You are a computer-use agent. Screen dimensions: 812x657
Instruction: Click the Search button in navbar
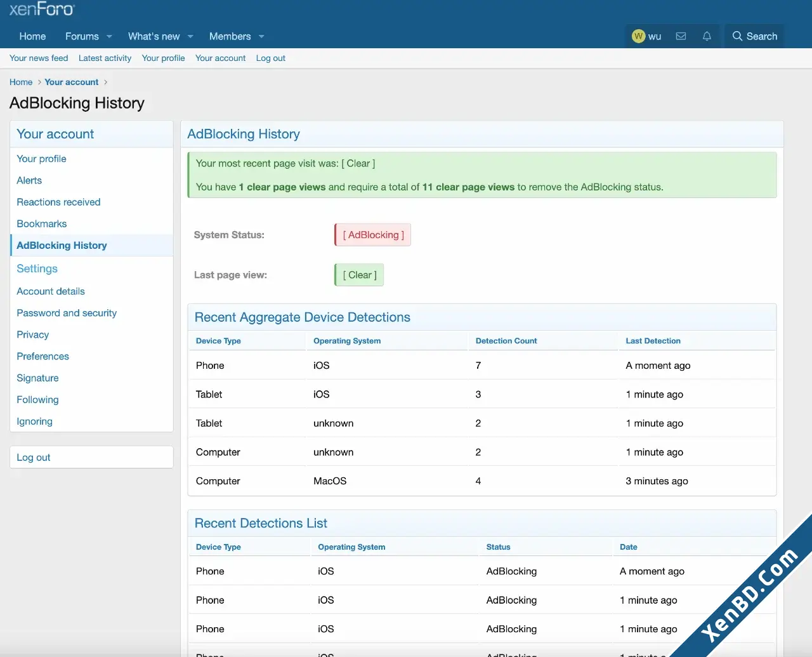pyautogui.click(x=754, y=36)
